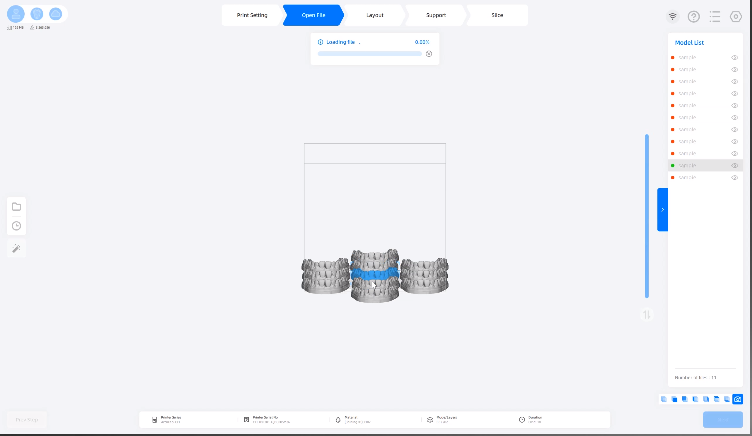Open the folder icon in left sidebar
Image resolution: width=752 pixels, height=436 pixels.
click(16, 206)
